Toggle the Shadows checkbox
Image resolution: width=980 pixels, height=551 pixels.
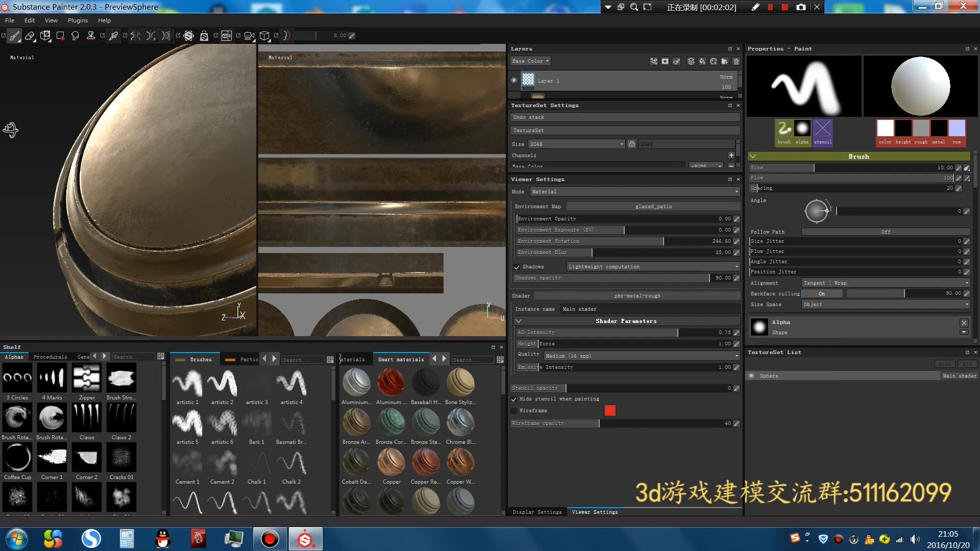tap(517, 267)
